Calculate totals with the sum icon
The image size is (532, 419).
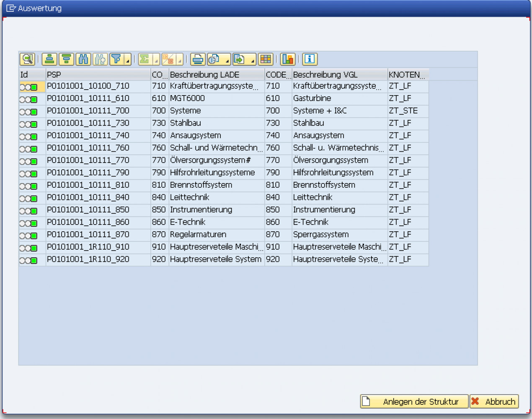(144, 59)
